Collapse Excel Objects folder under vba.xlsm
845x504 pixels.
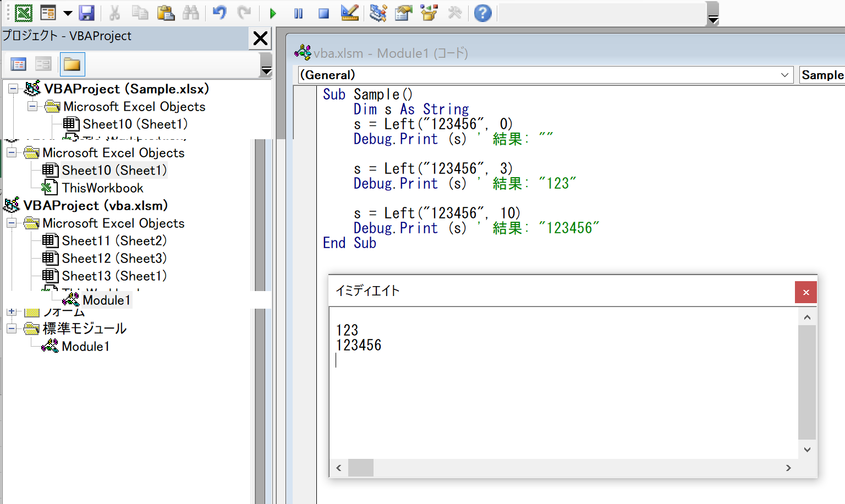click(x=12, y=223)
